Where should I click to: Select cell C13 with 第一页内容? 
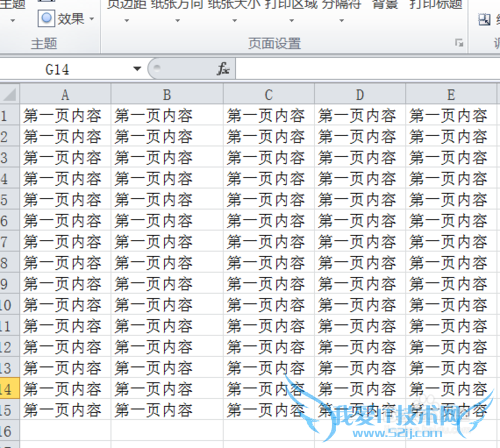[x=269, y=368]
